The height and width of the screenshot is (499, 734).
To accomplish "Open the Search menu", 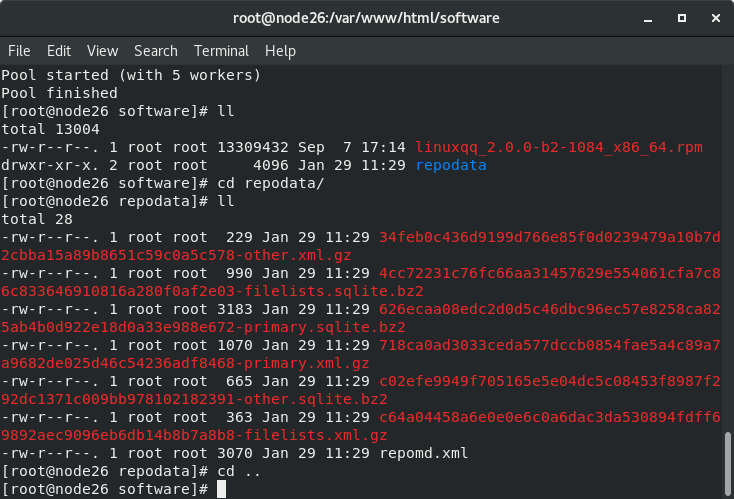I will (156, 51).
